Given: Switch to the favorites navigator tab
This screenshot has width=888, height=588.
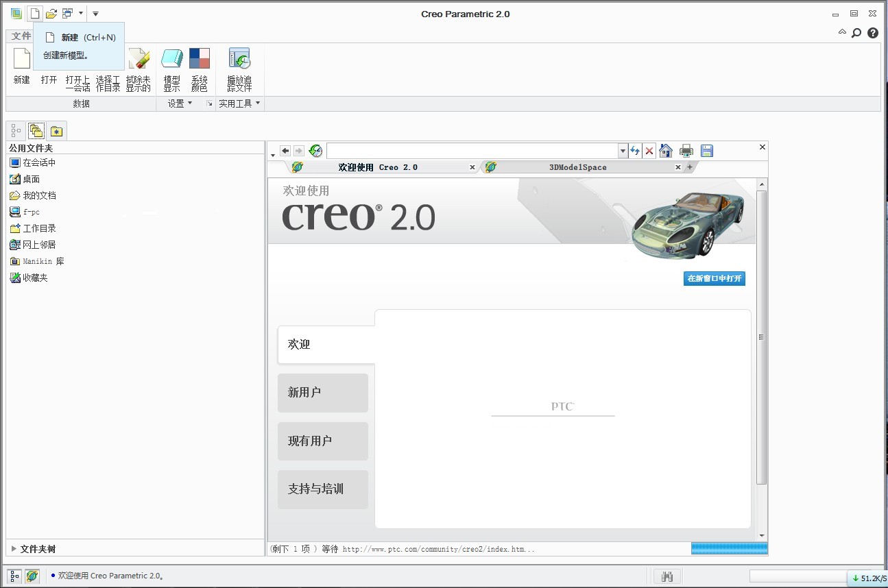Looking at the screenshot, I should [x=57, y=131].
